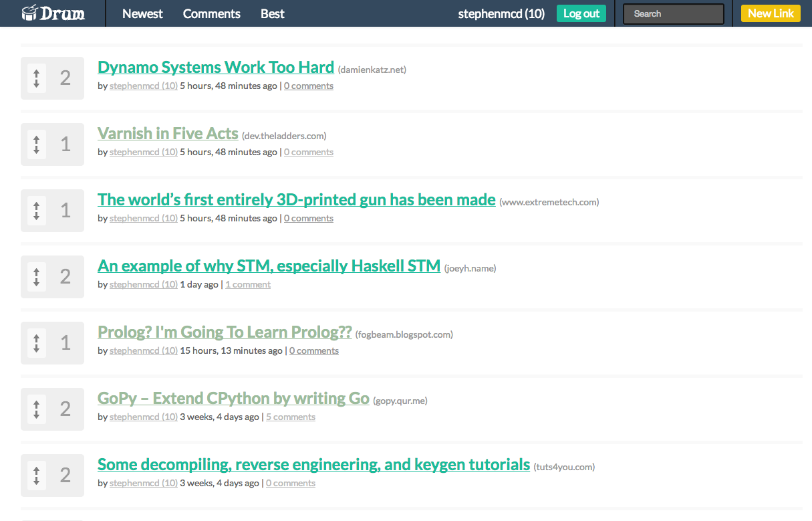Switch to the Comments tab
The height and width of the screenshot is (521, 812).
point(211,13)
